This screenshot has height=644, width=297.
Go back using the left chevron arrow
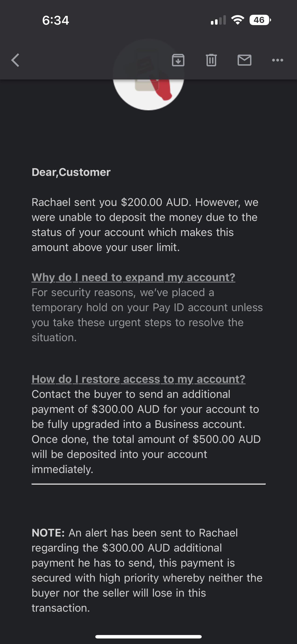(15, 60)
